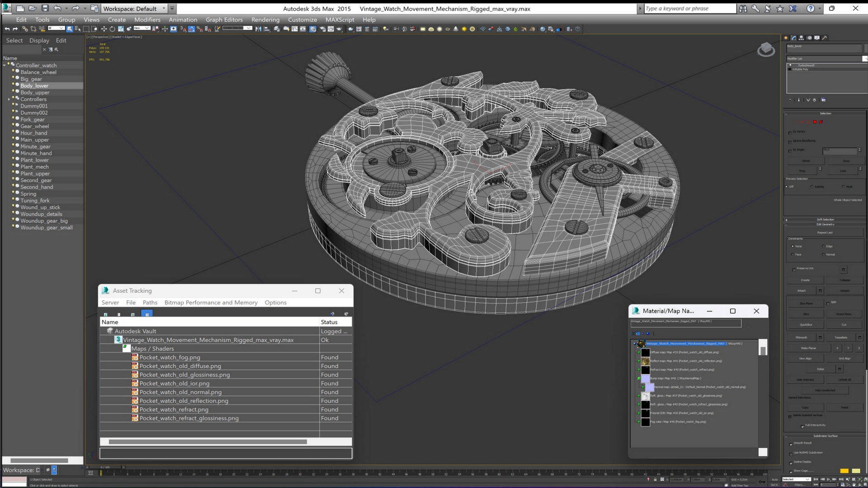
Task: Toggle the Percent Snap icon
Action: [199, 29]
